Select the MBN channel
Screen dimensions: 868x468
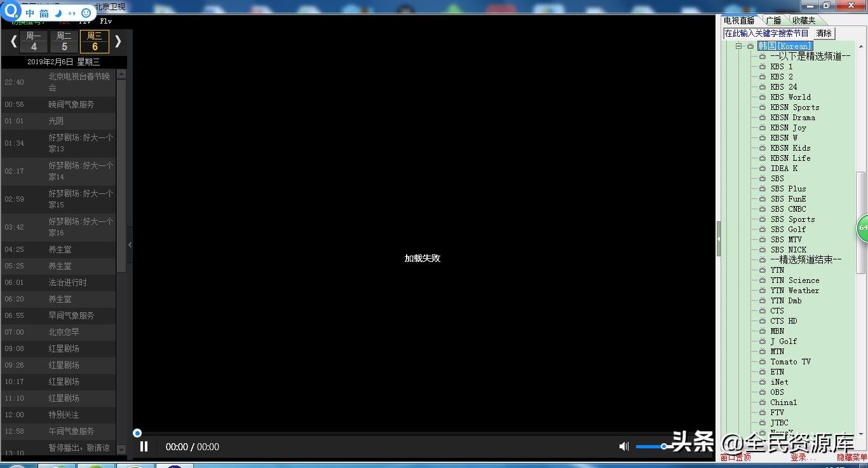[777, 331]
